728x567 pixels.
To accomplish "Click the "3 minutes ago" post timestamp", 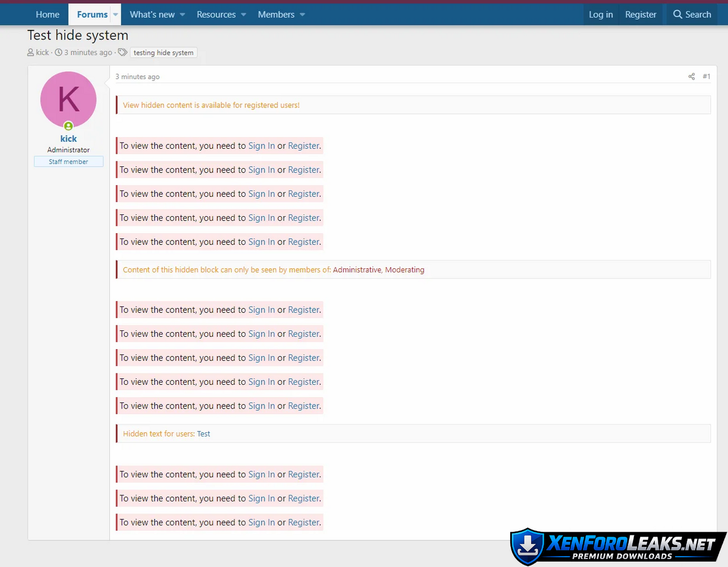I will click(138, 77).
